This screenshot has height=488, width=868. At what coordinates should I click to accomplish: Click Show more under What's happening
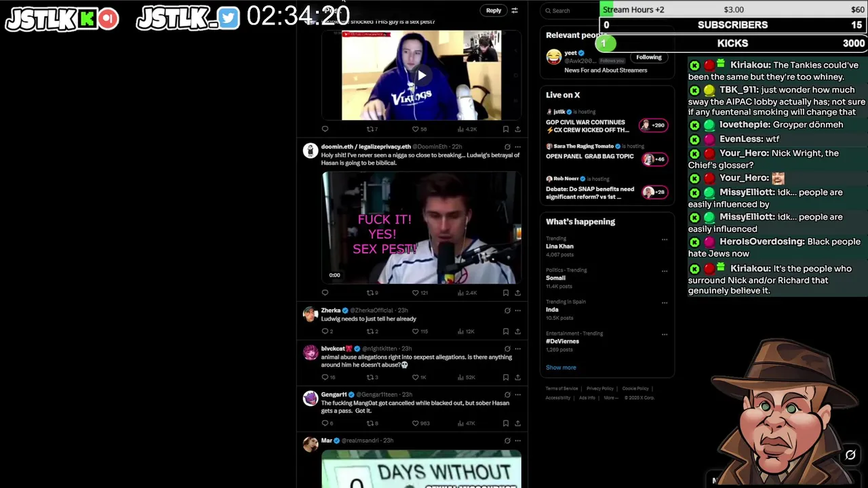tap(561, 367)
